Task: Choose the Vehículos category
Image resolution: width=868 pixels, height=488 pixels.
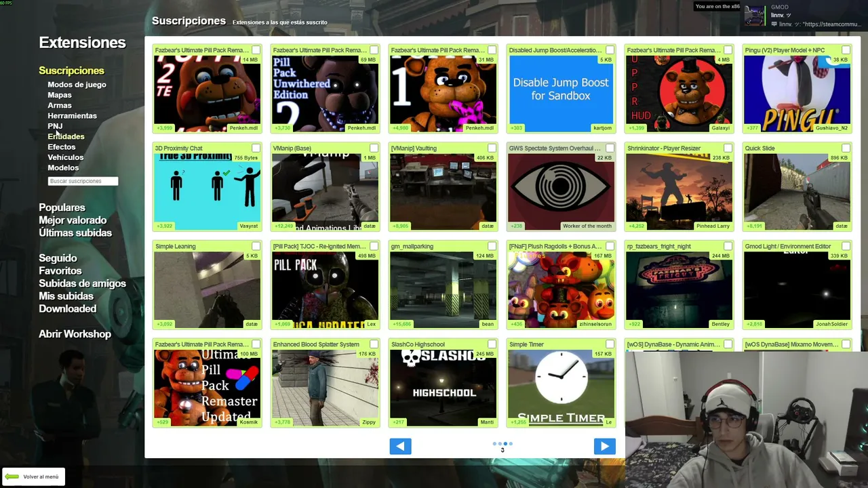Action: 66,157
